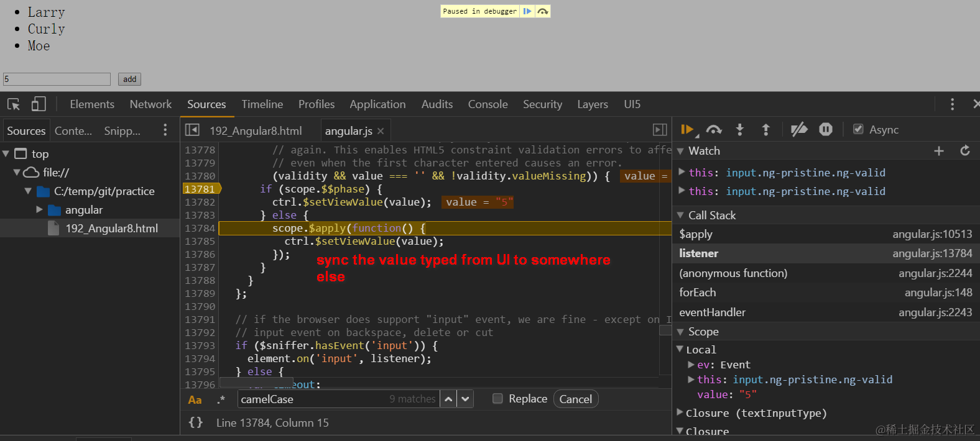Expand first watch expression this
Image resolution: width=980 pixels, height=441 pixels.
[682, 172]
